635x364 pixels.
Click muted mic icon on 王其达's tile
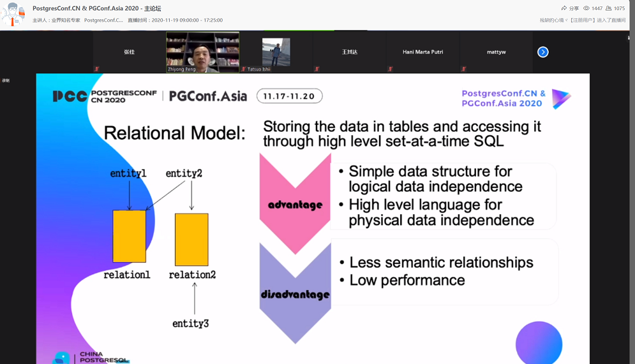coord(317,69)
